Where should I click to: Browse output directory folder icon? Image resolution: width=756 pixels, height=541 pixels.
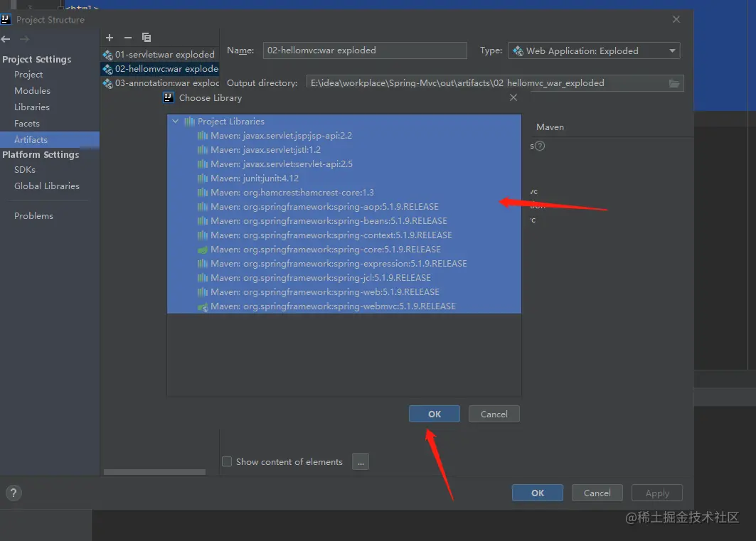[674, 83]
